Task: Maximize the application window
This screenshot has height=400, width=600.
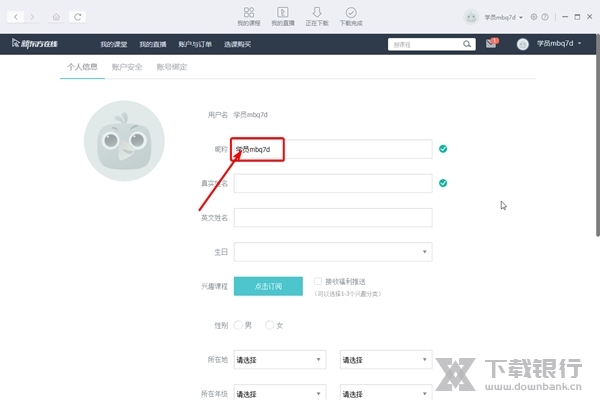Action: point(577,17)
